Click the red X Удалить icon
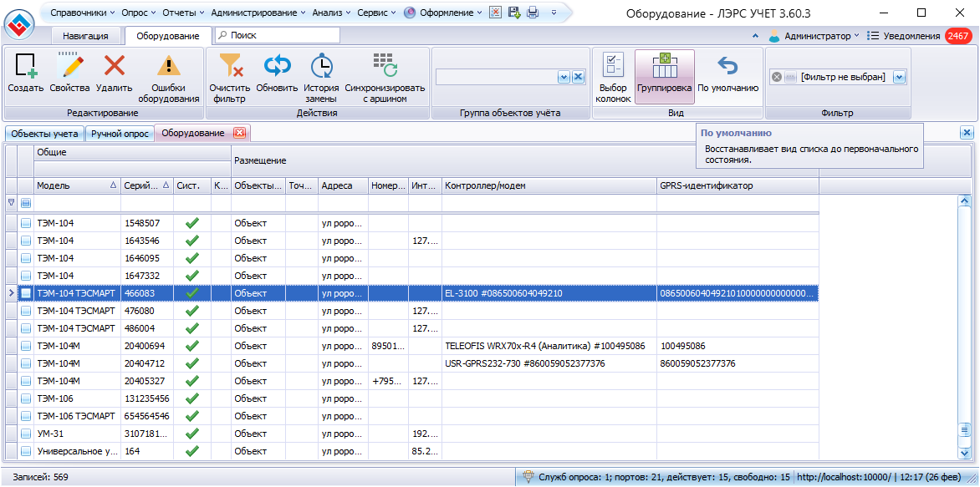The image size is (980, 487). pos(115,65)
